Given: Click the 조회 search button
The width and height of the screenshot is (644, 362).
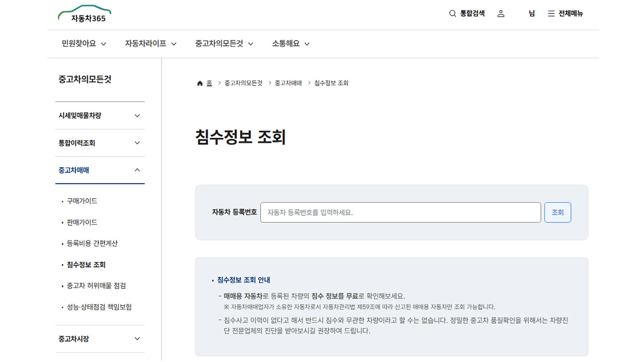Looking at the screenshot, I should tap(557, 212).
